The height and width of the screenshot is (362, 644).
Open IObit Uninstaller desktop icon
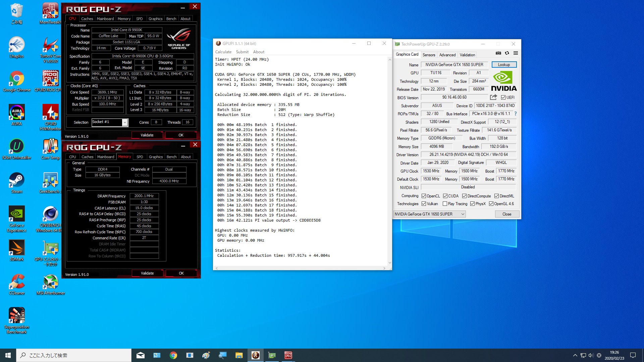pyautogui.click(x=16, y=149)
